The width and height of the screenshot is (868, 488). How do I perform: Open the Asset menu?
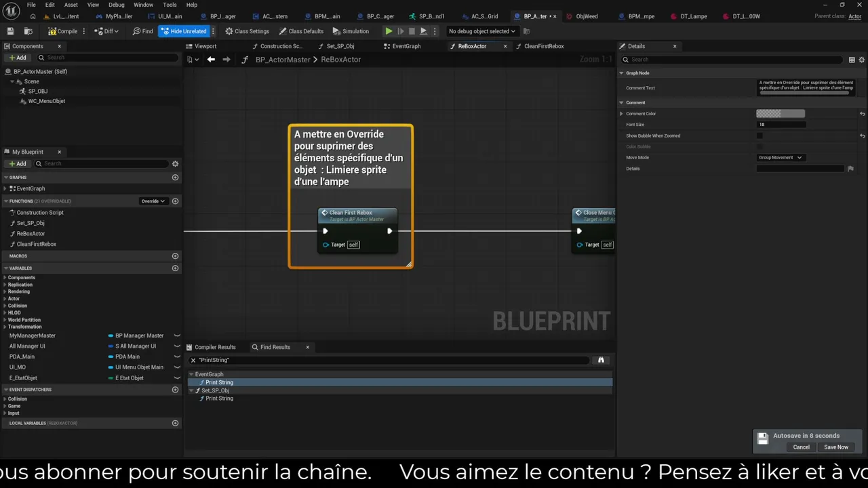(x=71, y=5)
